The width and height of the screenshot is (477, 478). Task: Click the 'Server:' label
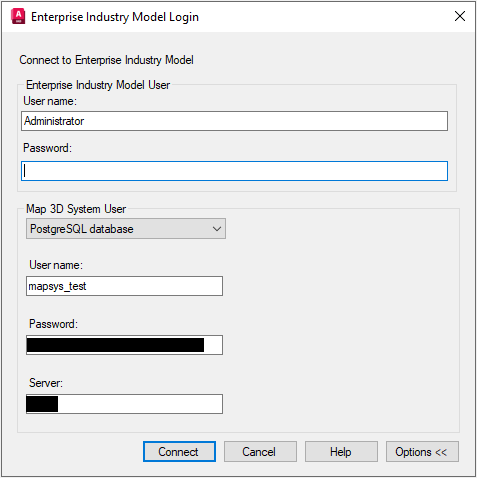click(x=46, y=383)
